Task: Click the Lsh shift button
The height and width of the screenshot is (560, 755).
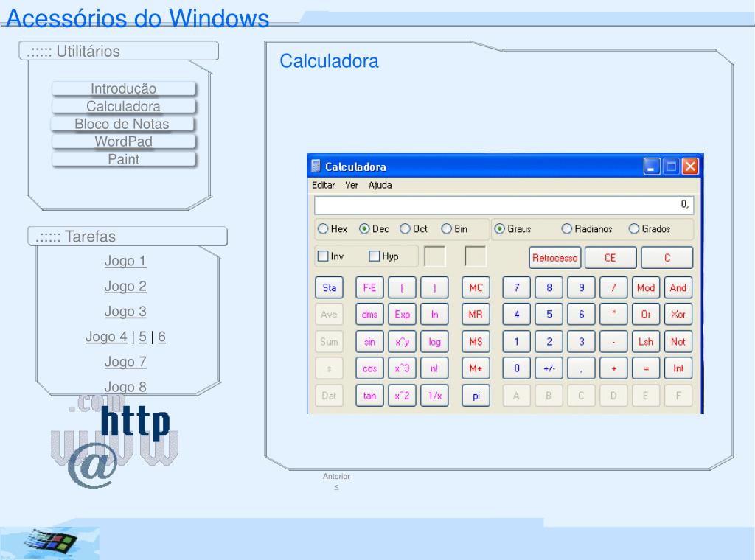Action: [646, 342]
